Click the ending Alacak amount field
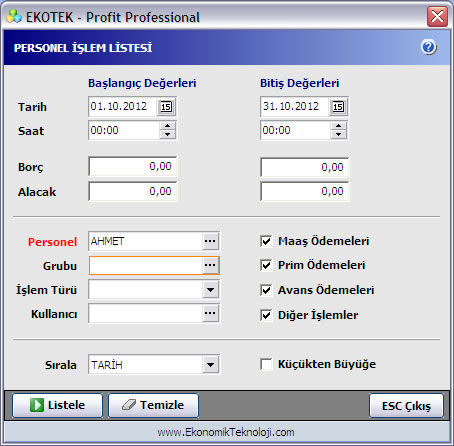The width and height of the screenshot is (454, 446). click(305, 191)
